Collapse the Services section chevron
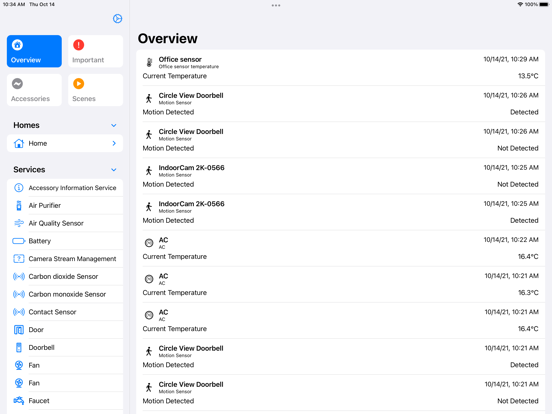The image size is (552, 414). point(114,170)
